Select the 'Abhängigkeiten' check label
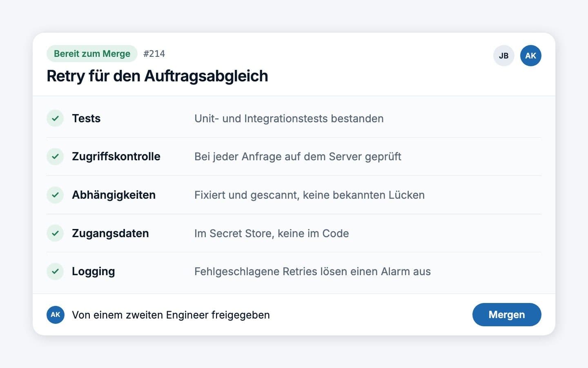The image size is (588, 368). [x=114, y=195]
